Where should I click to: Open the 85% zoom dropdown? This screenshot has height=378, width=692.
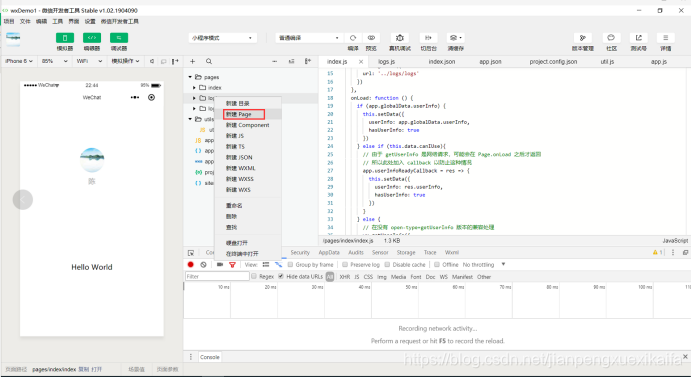[54, 61]
